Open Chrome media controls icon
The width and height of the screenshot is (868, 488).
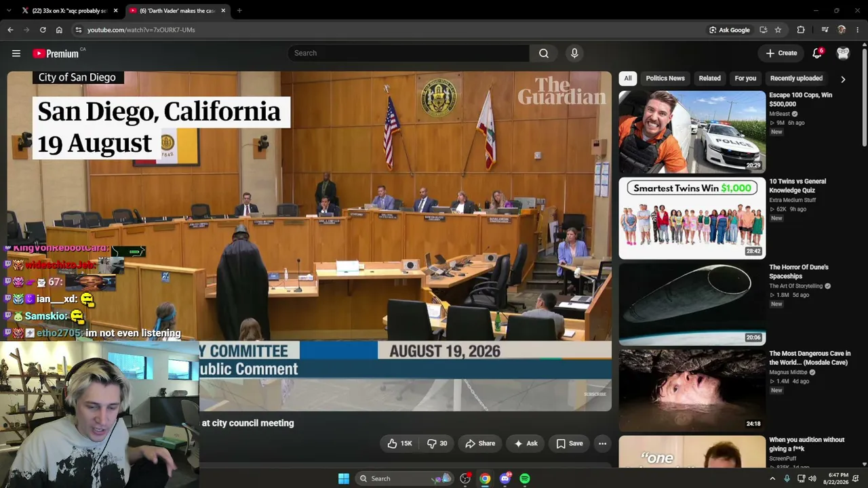coord(825,30)
